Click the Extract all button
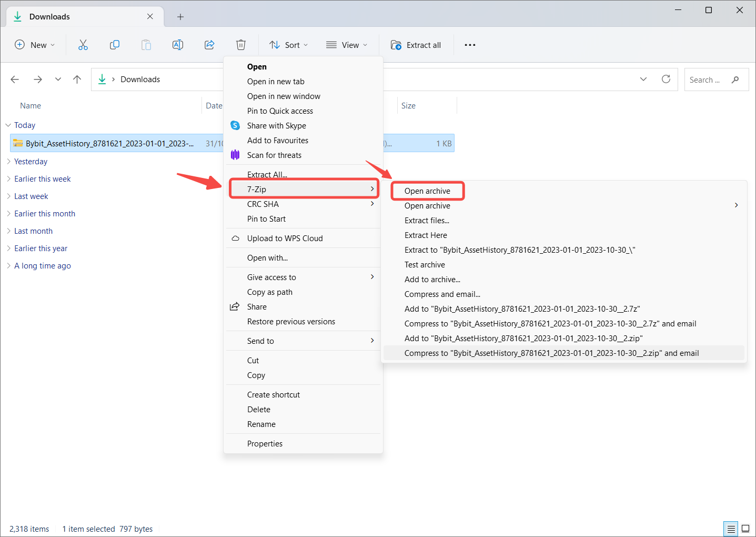Image resolution: width=756 pixels, height=537 pixels. [x=416, y=45]
